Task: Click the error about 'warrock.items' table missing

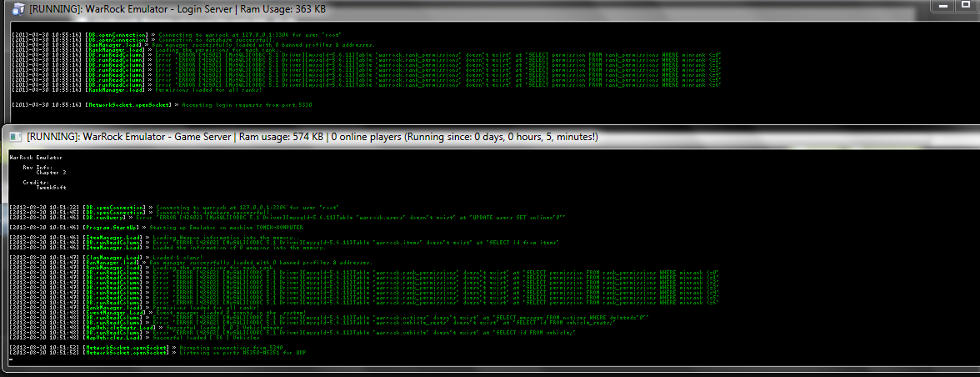Action: (357, 243)
